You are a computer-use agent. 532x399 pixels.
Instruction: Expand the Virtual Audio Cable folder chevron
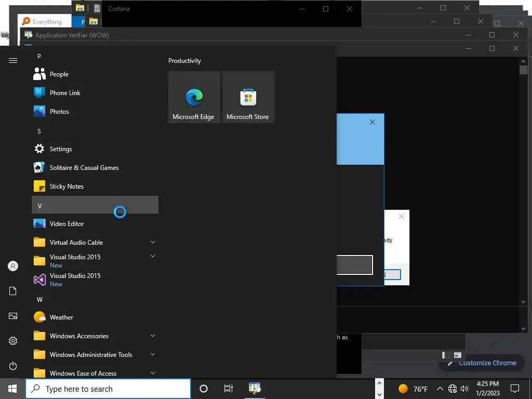(153, 242)
